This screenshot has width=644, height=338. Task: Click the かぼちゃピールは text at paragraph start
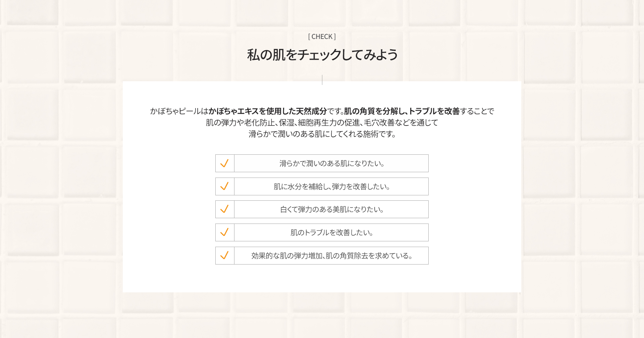point(179,111)
